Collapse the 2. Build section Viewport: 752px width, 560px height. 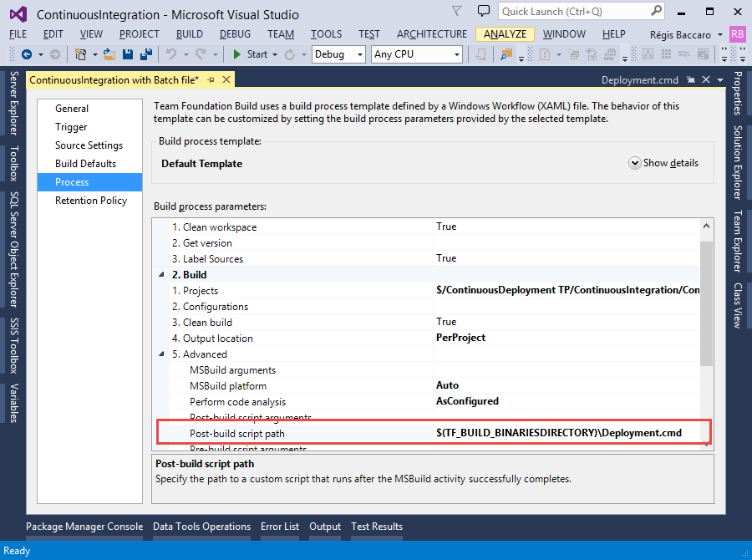[160, 275]
